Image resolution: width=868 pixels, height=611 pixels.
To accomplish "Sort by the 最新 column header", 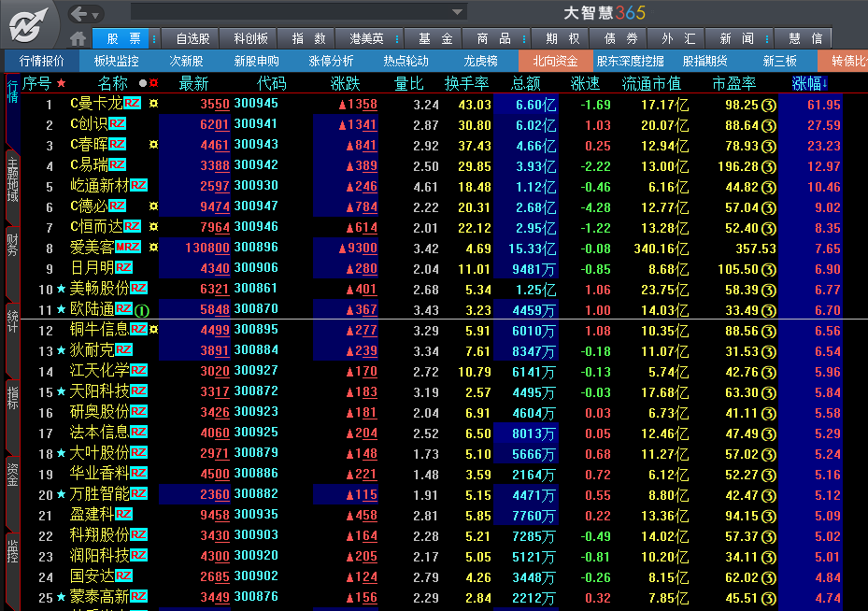I will (193, 83).
